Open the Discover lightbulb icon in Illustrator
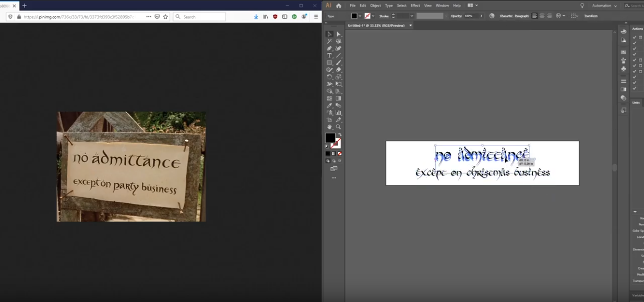Screen dimensions: 644x302 coord(582,6)
